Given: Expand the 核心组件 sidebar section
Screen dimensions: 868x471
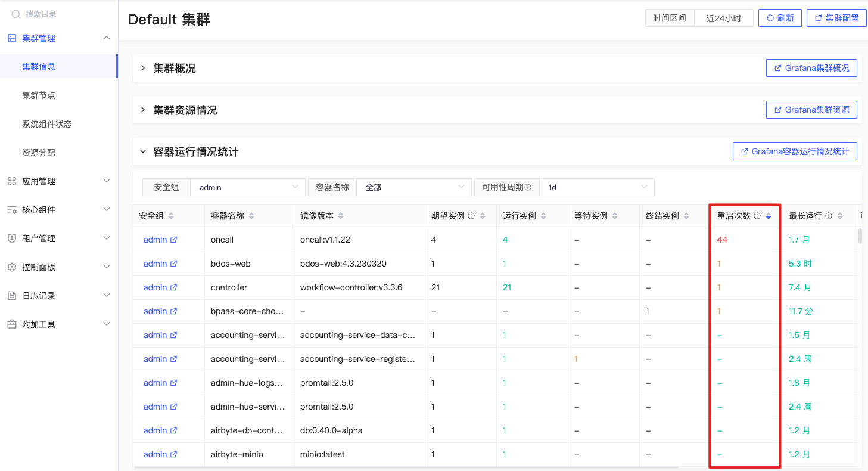Looking at the screenshot, I should 107,210.
